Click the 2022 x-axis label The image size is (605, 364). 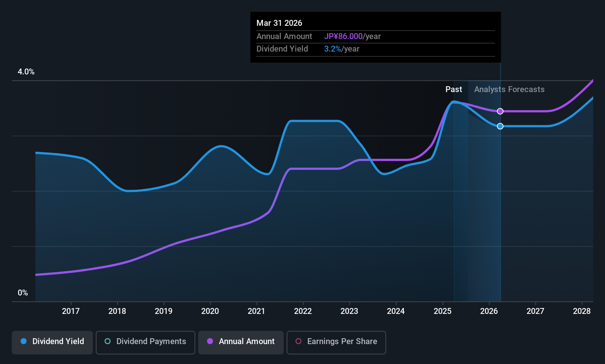pyautogui.click(x=303, y=311)
